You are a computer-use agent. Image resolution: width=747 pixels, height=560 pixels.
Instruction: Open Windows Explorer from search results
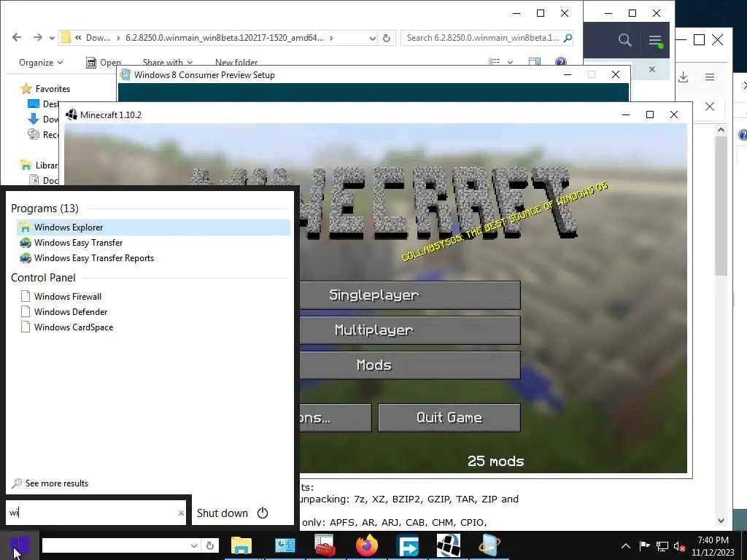[x=153, y=227]
